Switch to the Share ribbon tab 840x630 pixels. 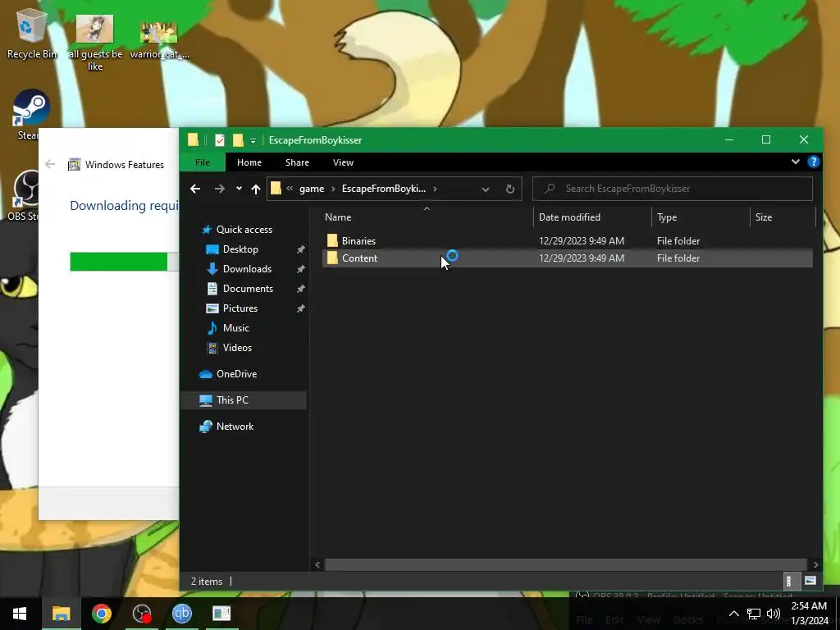click(297, 162)
